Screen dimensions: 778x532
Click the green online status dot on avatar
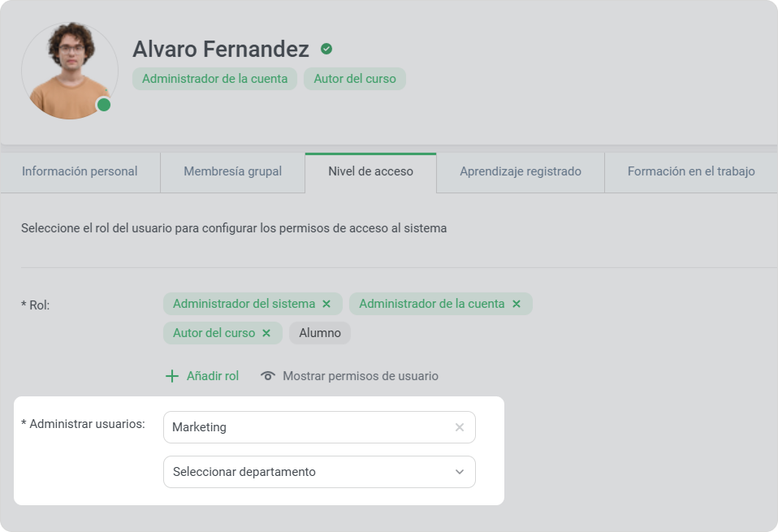104,105
